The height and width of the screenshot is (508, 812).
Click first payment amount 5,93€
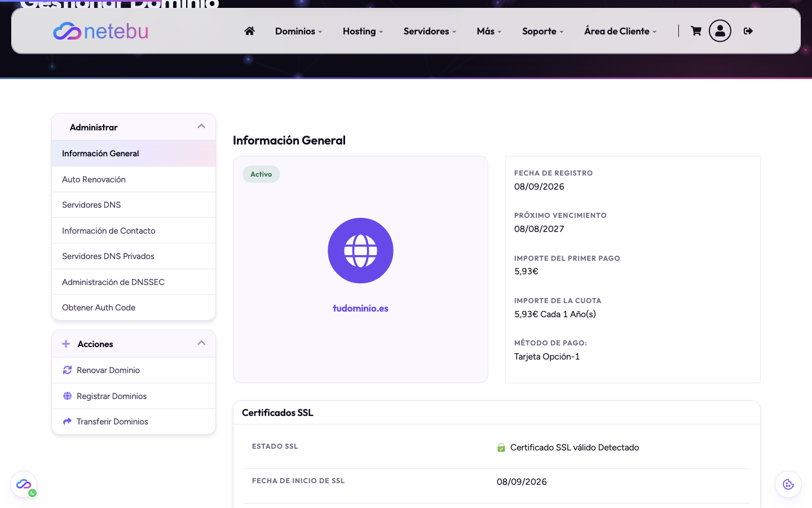526,271
